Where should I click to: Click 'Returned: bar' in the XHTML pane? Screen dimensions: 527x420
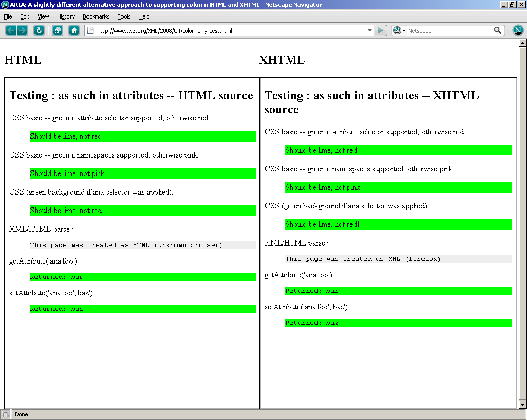pos(311,291)
